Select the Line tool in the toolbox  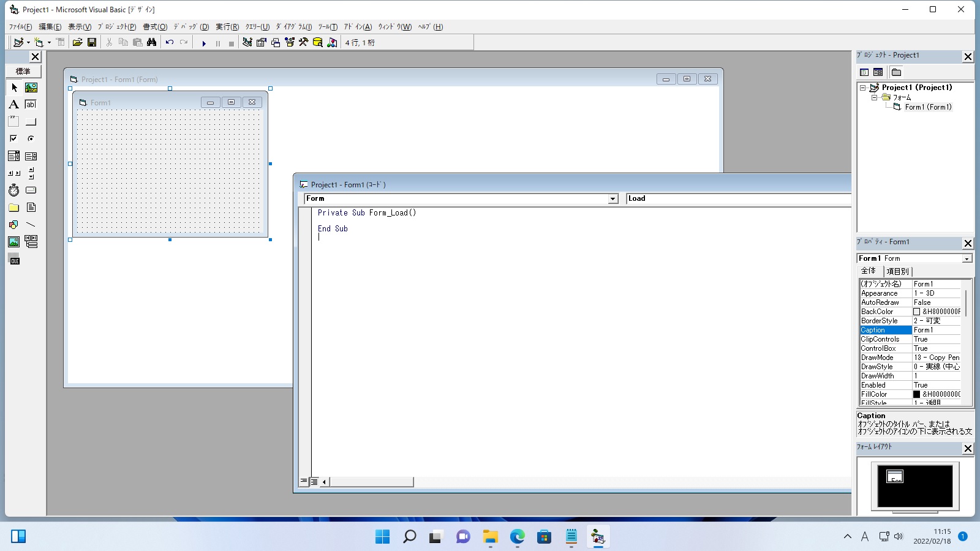tap(31, 225)
